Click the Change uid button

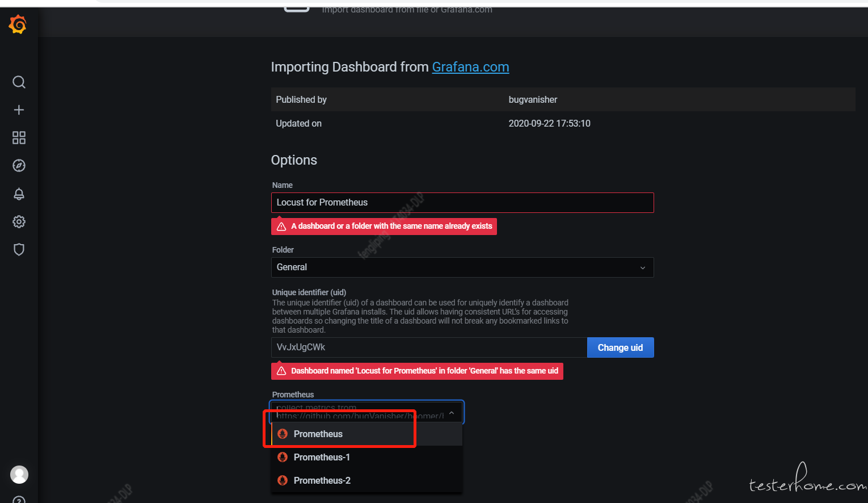(x=620, y=347)
